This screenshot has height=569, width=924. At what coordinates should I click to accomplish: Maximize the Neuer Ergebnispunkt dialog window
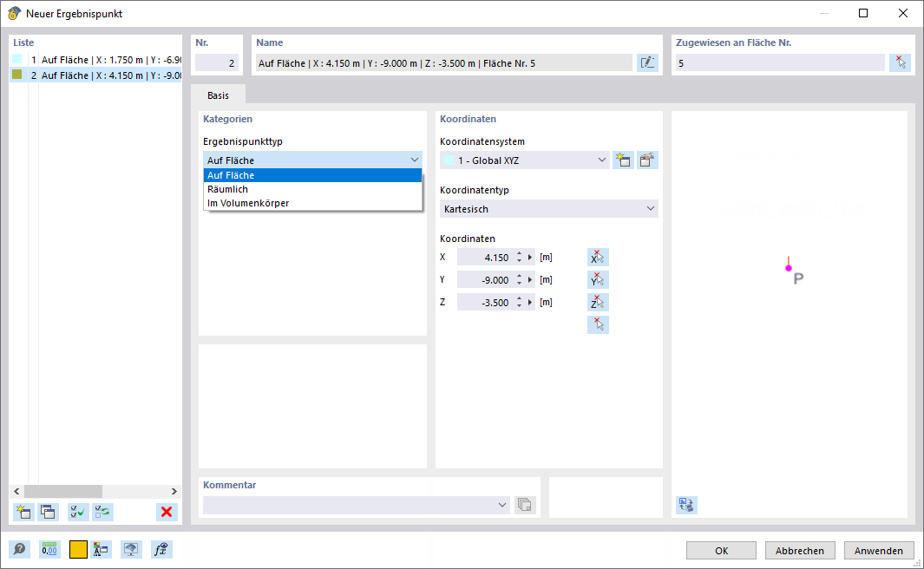pos(863,13)
